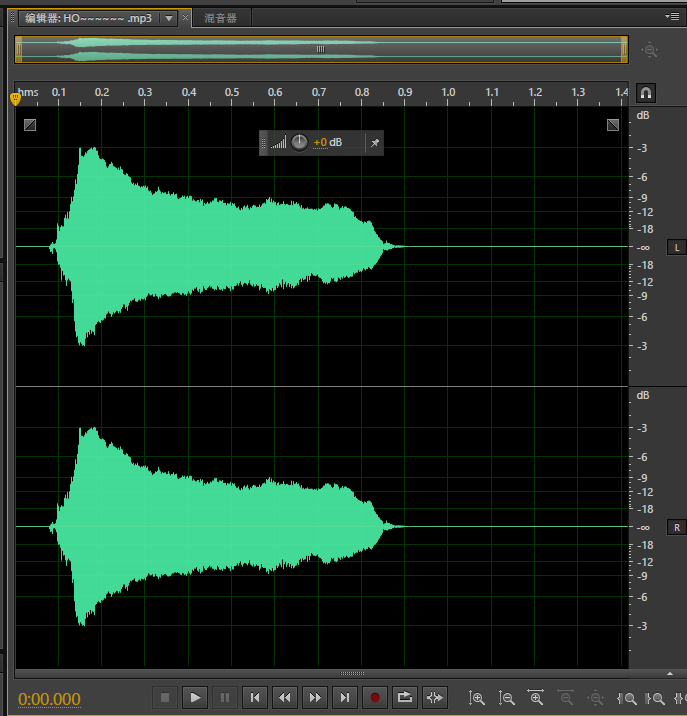Screen dimensions: 687x716
Task: Open the panel options menu
Action: [x=674, y=17]
